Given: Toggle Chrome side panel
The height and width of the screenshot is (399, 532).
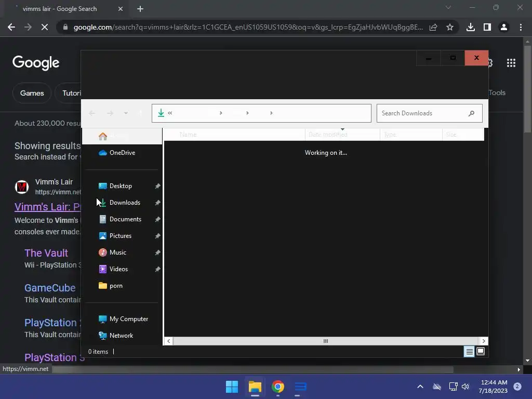Looking at the screenshot, I should click(487, 27).
